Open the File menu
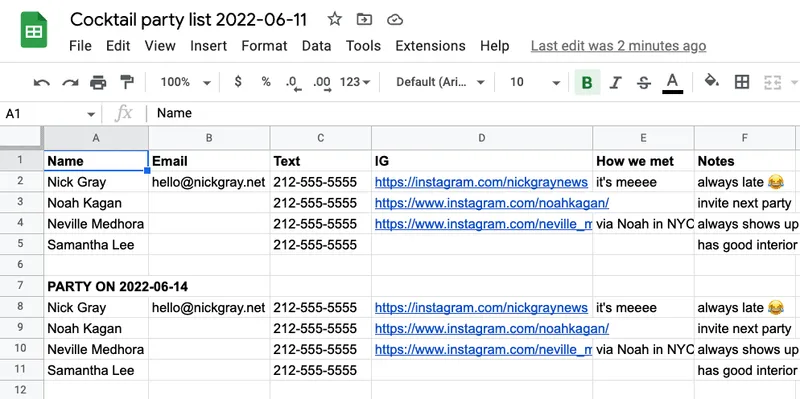The image size is (800, 399). tap(80, 46)
